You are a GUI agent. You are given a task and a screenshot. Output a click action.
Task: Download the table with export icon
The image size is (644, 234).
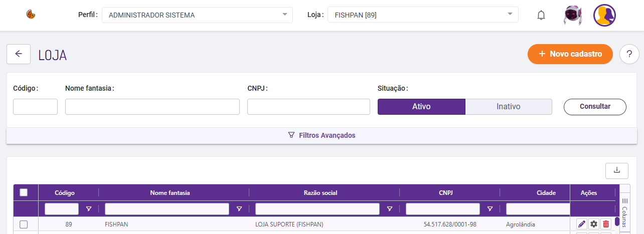617,170
